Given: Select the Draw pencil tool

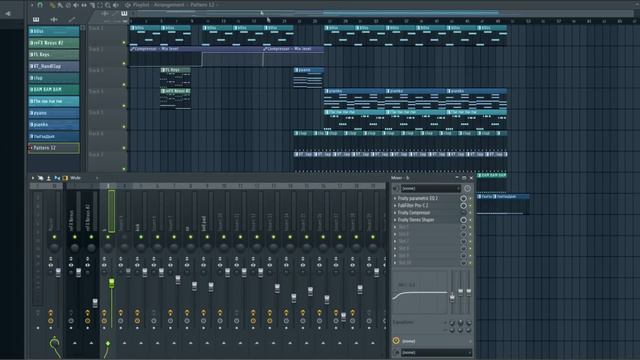Looking at the screenshot, I should pos(52,5).
